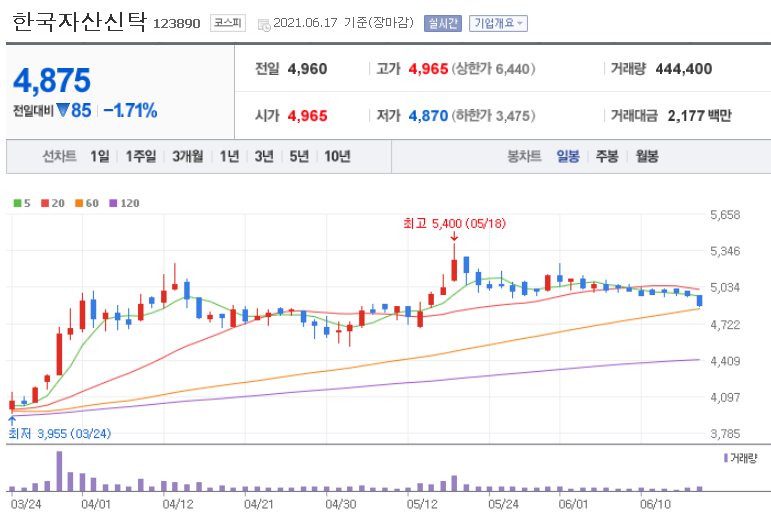Open the 기업개요 dropdown
771x524 pixels.
click(x=498, y=23)
